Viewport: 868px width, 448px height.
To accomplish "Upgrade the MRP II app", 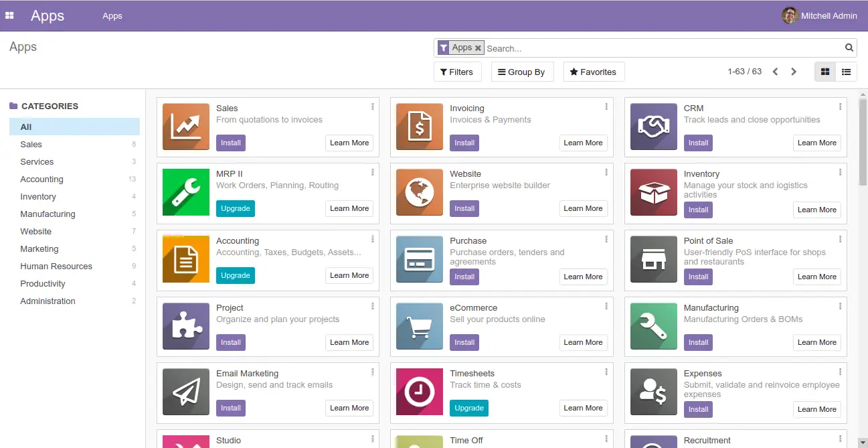I will [x=236, y=208].
